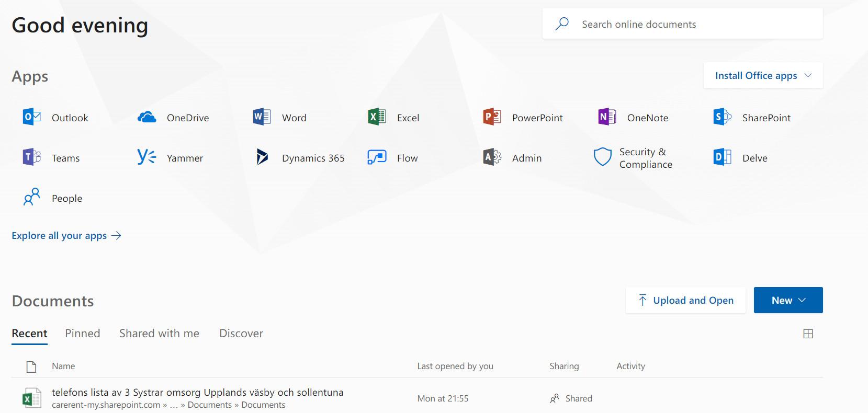Open telefons lista av 3 Systrar document
Viewport: 868px width, 413px height.
click(x=197, y=392)
